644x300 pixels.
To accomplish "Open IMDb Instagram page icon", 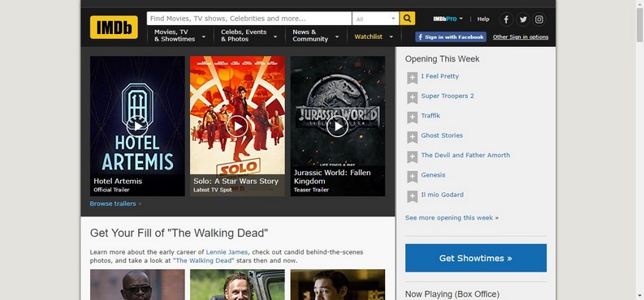I will point(539,19).
